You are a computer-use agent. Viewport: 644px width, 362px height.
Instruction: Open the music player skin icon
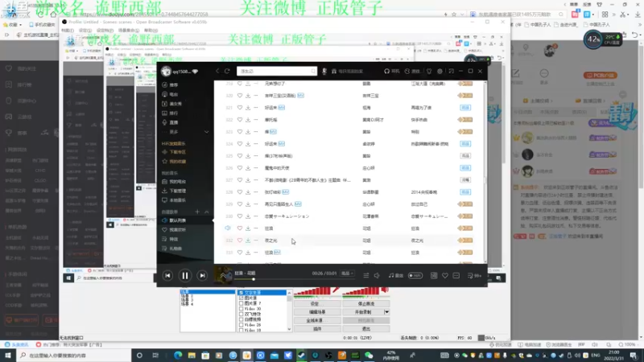point(429,71)
